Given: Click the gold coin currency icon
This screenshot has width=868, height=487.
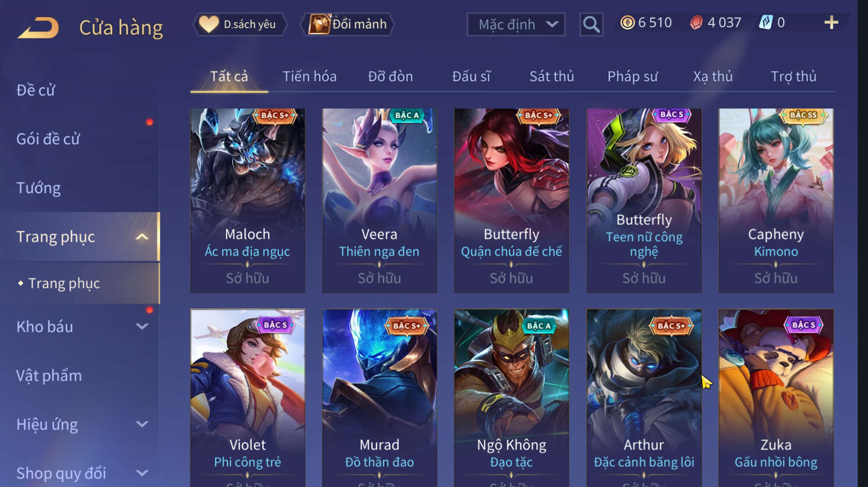Looking at the screenshot, I should pos(627,23).
